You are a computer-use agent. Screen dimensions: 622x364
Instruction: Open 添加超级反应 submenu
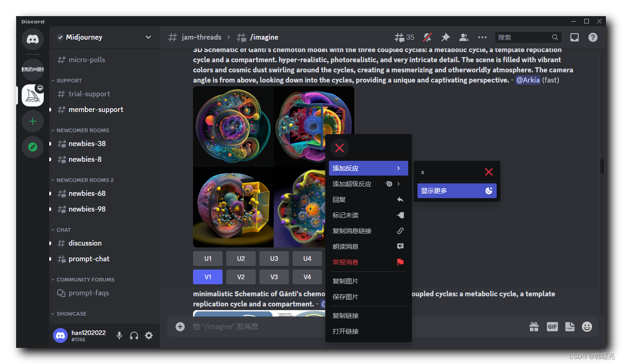[369, 184]
